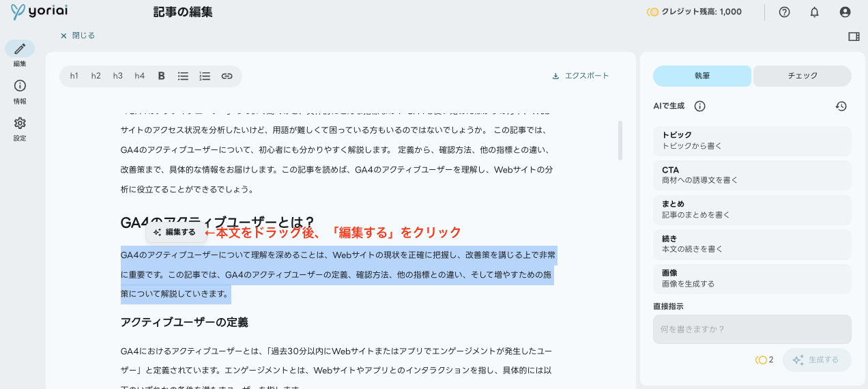Open the generation history clock icon
The width and height of the screenshot is (868, 389).
(x=841, y=106)
